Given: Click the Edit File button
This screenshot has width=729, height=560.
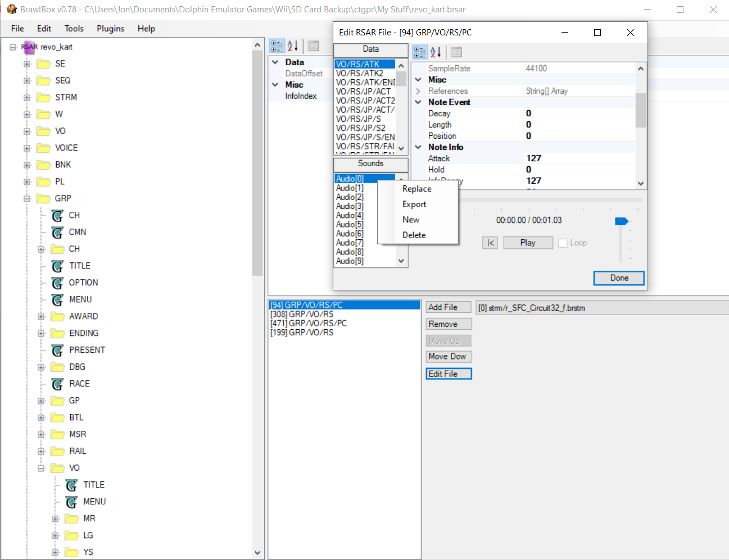Looking at the screenshot, I should (x=449, y=374).
